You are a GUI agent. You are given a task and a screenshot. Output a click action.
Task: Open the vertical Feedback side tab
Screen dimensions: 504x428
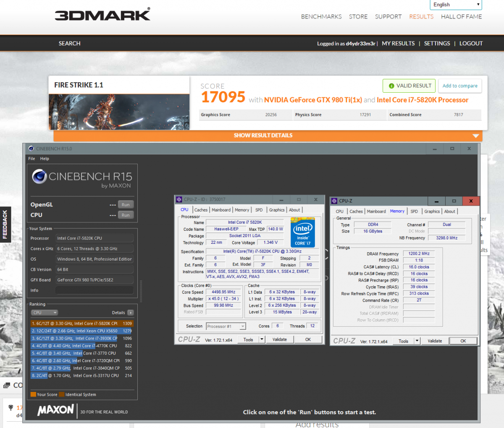pyautogui.click(x=5, y=224)
